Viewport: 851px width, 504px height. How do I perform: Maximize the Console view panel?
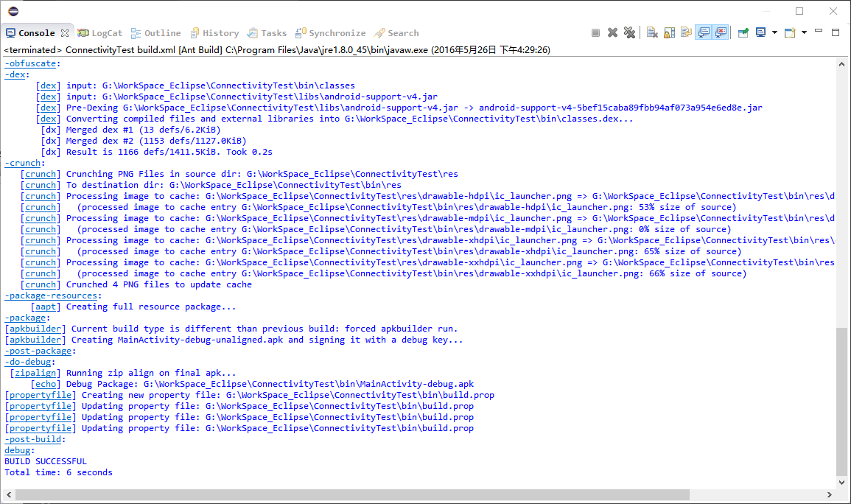tap(836, 32)
